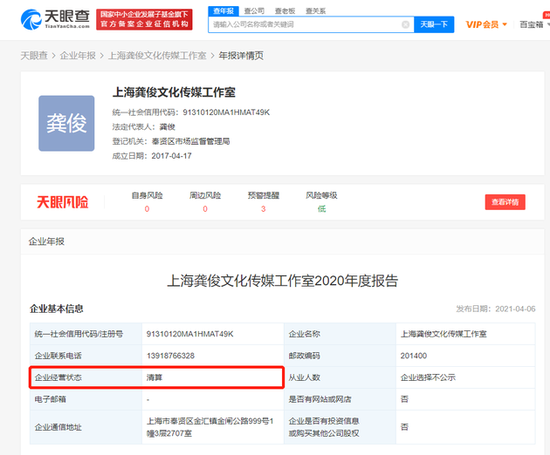Image resolution: width=550 pixels, height=455 pixels.
Task: Click the 企业选择不公示 employee count cell
Action: point(465,377)
